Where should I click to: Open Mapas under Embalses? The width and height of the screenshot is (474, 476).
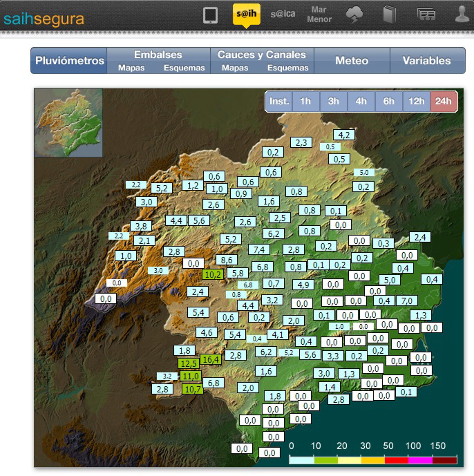131,68
